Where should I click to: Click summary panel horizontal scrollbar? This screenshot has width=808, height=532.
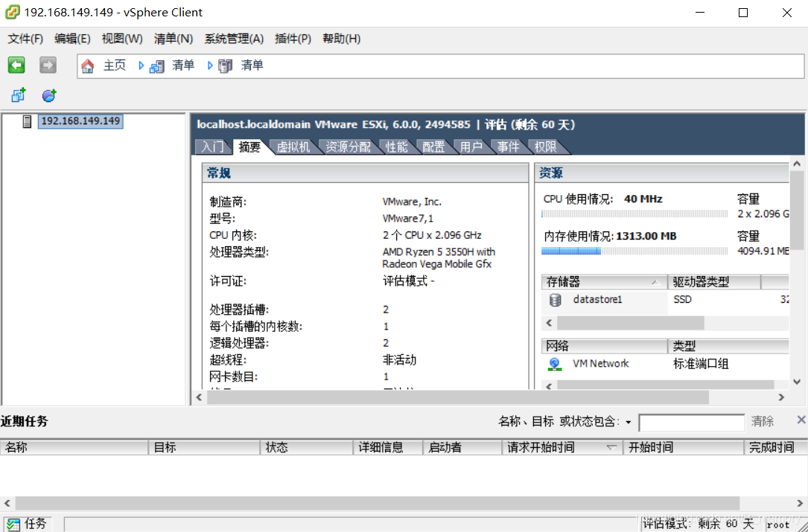coord(458,397)
